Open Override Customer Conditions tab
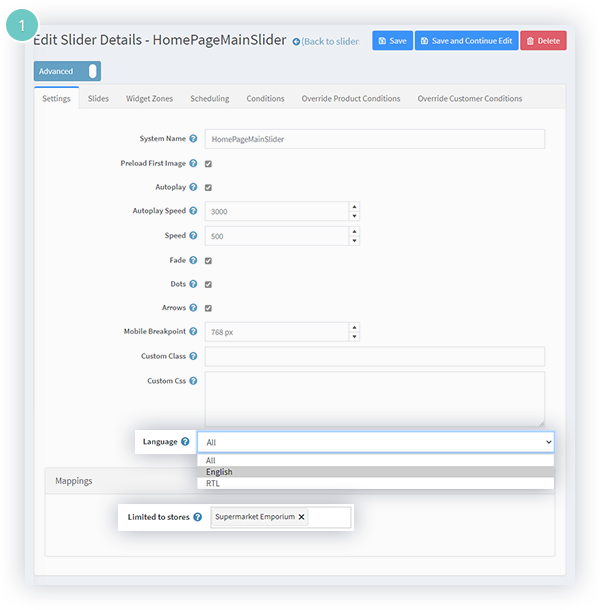Viewport: 600px width, 610px height. click(x=470, y=98)
